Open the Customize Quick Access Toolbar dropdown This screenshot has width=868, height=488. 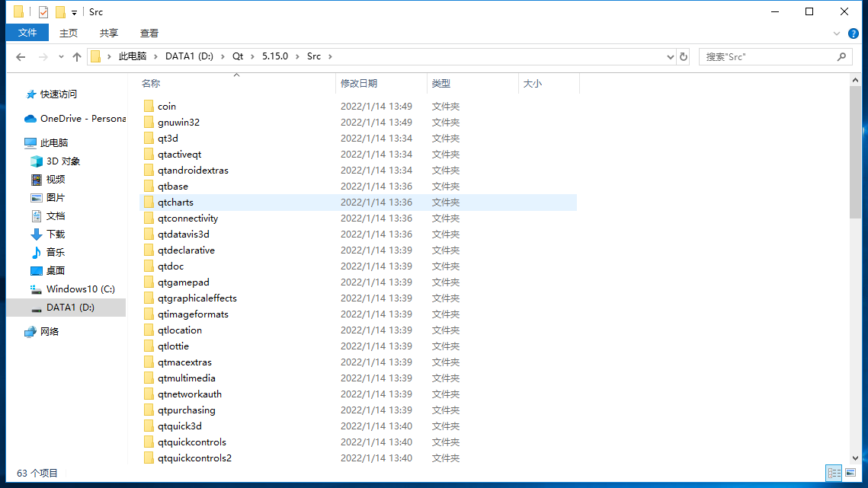[x=74, y=12]
